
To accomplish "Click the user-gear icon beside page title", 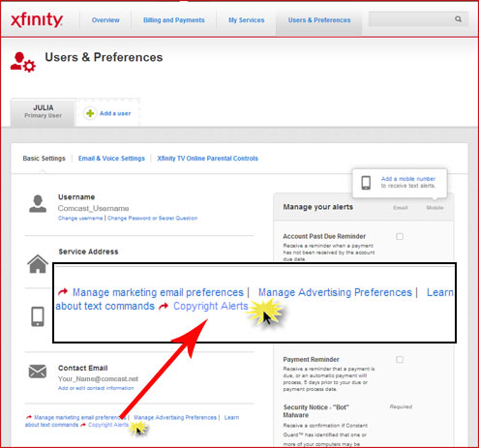I will click(23, 62).
